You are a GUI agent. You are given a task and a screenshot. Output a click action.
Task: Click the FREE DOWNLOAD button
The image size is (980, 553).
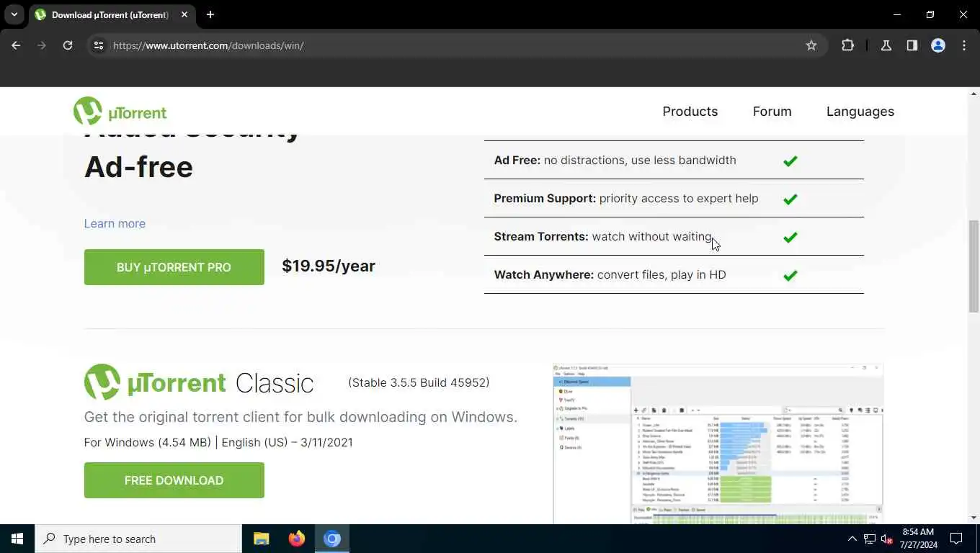click(x=174, y=480)
